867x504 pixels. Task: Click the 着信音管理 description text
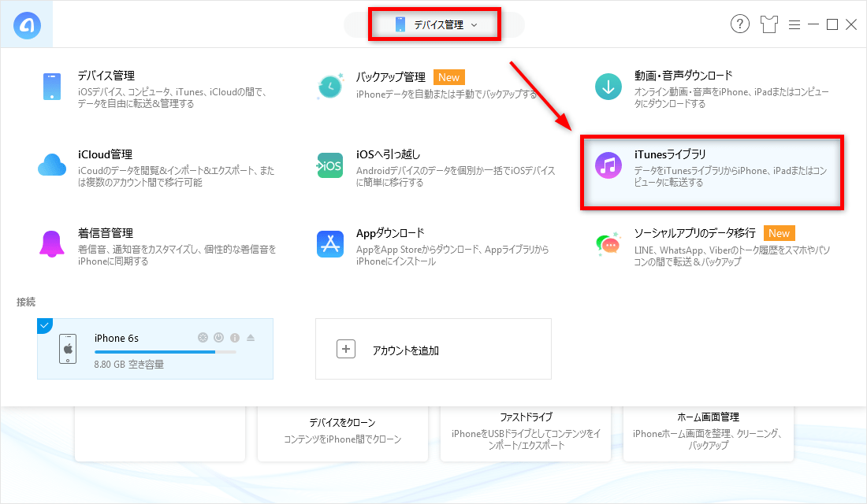point(177,255)
